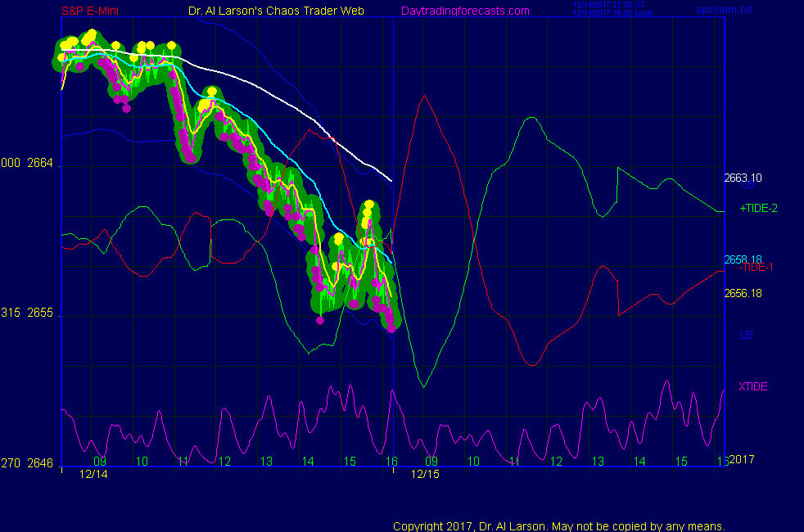Click hour '16' of the 12/14 session
The width and height of the screenshot is (804, 532).
tap(391, 462)
